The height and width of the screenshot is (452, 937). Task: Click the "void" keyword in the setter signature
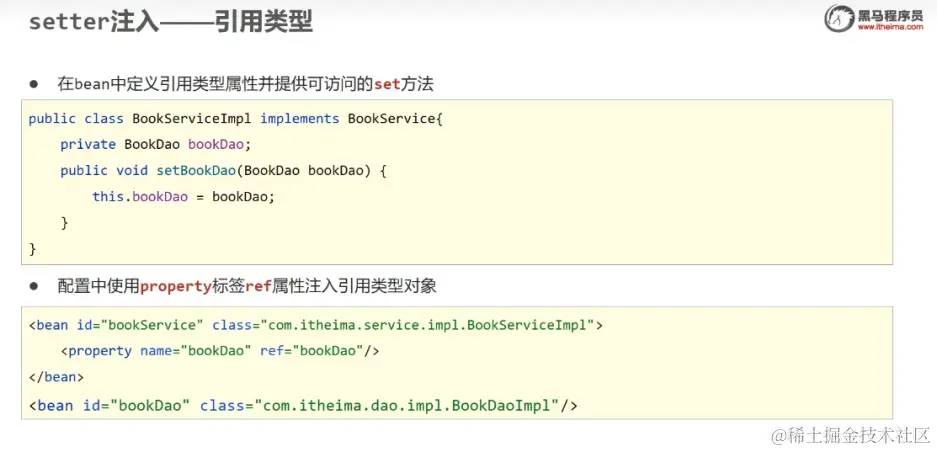(x=132, y=170)
